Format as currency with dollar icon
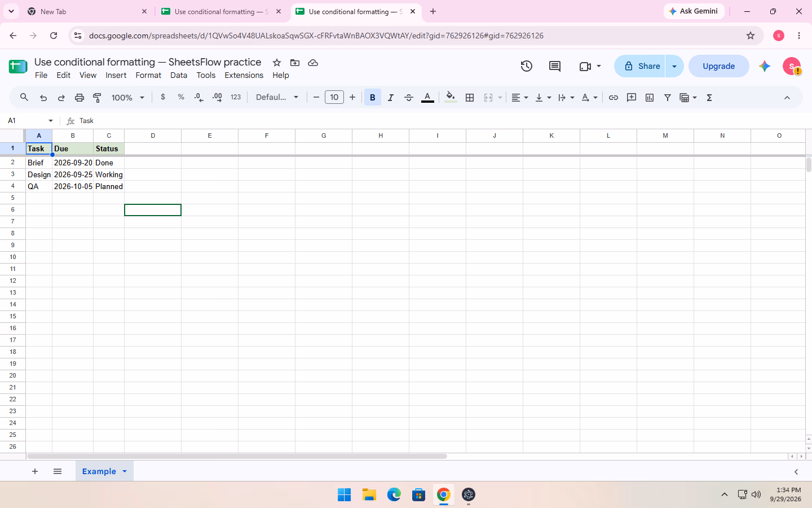 tap(163, 97)
